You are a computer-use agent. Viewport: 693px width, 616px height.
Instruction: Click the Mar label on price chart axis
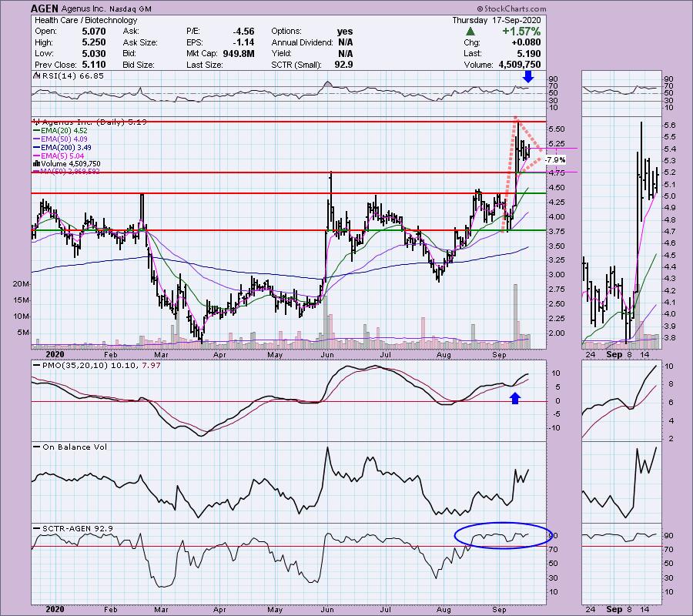point(162,355)
